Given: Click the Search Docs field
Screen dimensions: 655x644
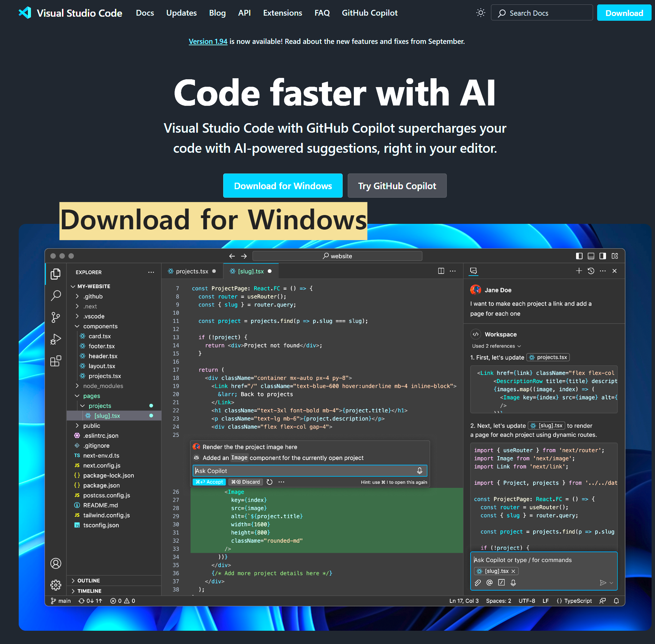Looking at the screenshot, I should coord(542,13).
